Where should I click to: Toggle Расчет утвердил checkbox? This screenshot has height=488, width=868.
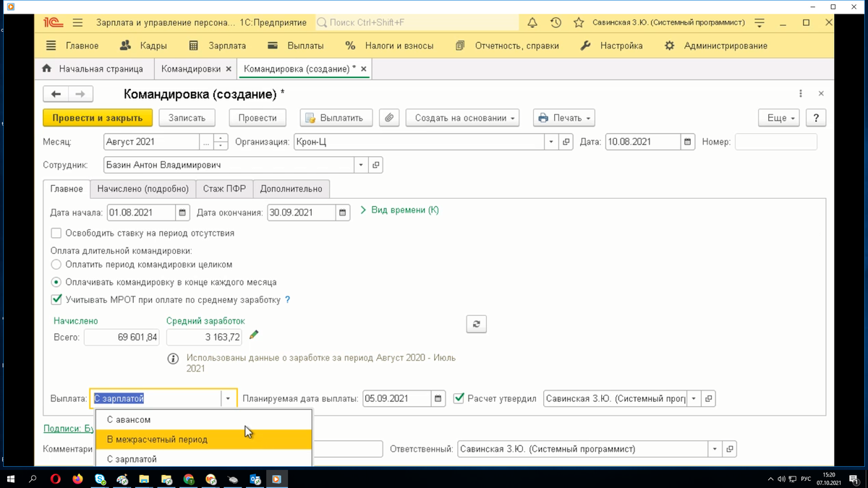click(x=459, y=398)
